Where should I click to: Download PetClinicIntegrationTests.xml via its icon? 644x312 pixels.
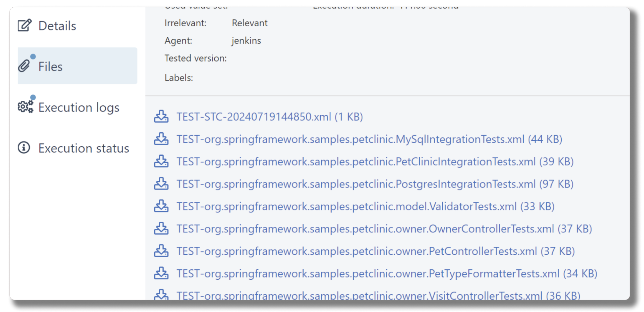161,161
